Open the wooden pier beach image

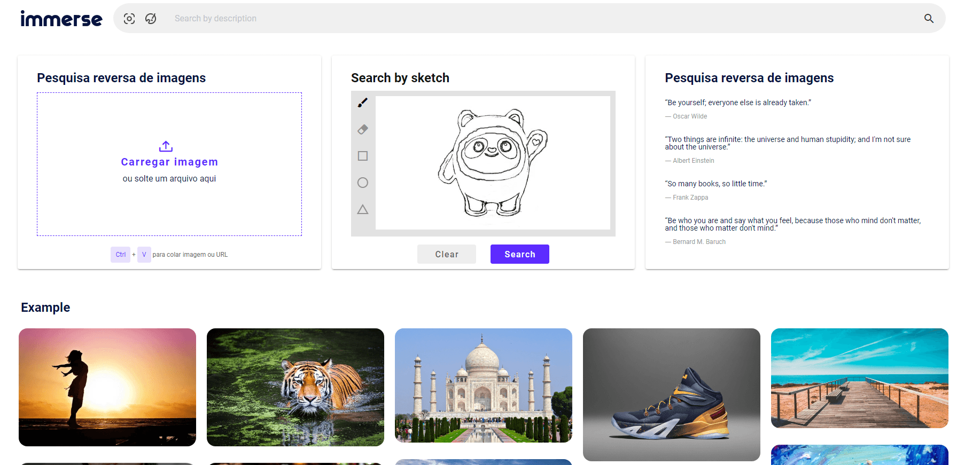(860, 378)
